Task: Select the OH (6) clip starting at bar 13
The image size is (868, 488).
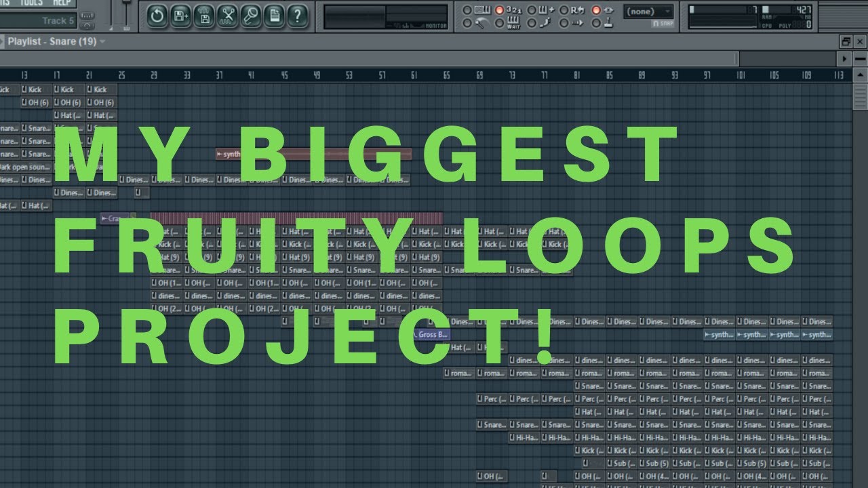Action: [36, 102]
